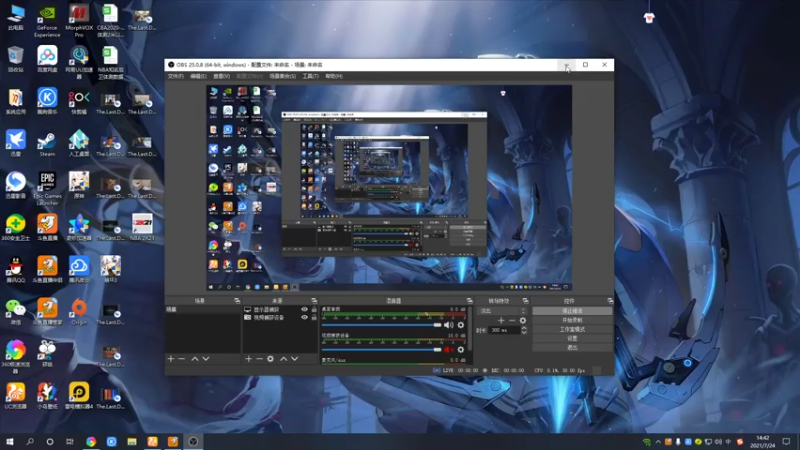The image size is (800, 450).
Task: Adjust the desktop audio volume slider
Action: coord(381,325)
